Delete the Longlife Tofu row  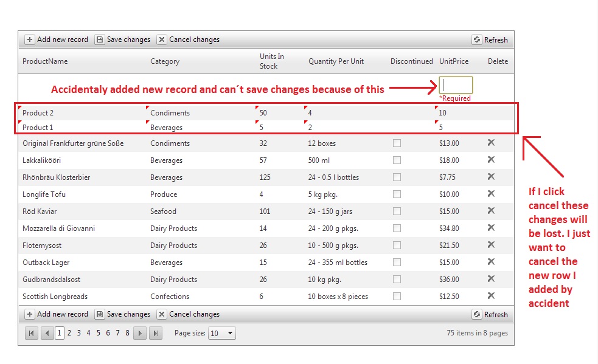click(x=491, y=194)
